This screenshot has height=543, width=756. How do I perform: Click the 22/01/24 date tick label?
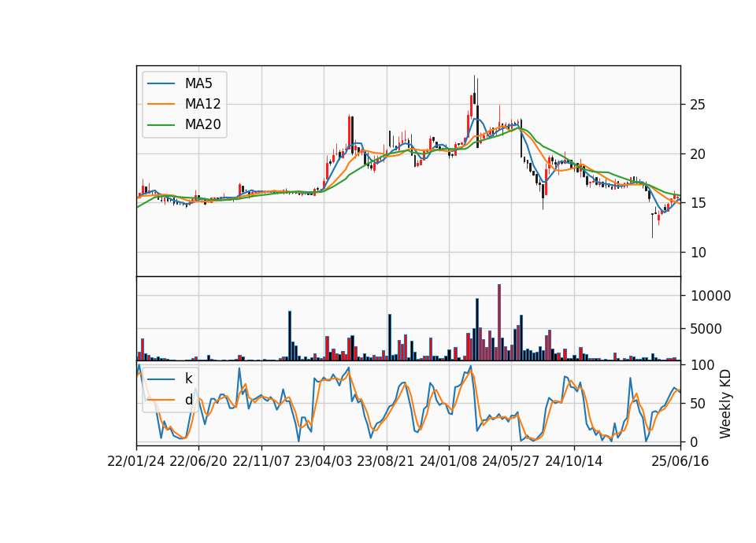136,462
